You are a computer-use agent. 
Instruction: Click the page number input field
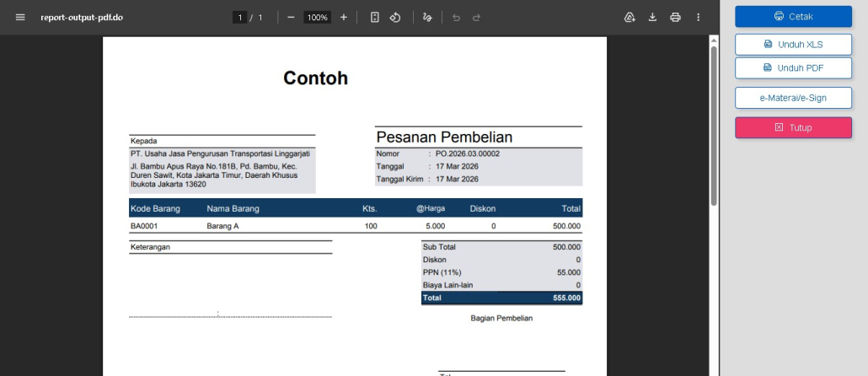(240, 17)
